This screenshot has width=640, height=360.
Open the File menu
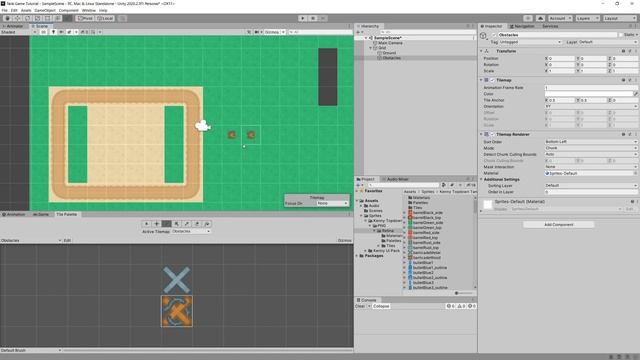tap(4, 10)
